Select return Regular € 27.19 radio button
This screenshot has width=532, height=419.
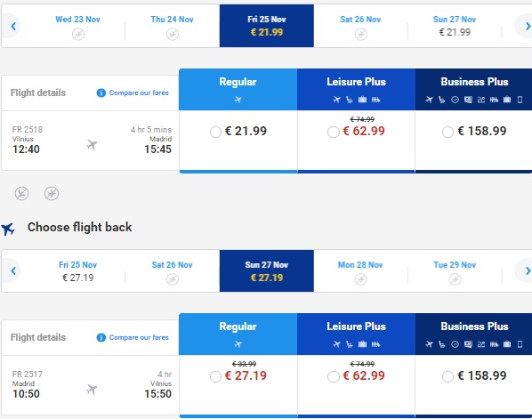[215, 376]
